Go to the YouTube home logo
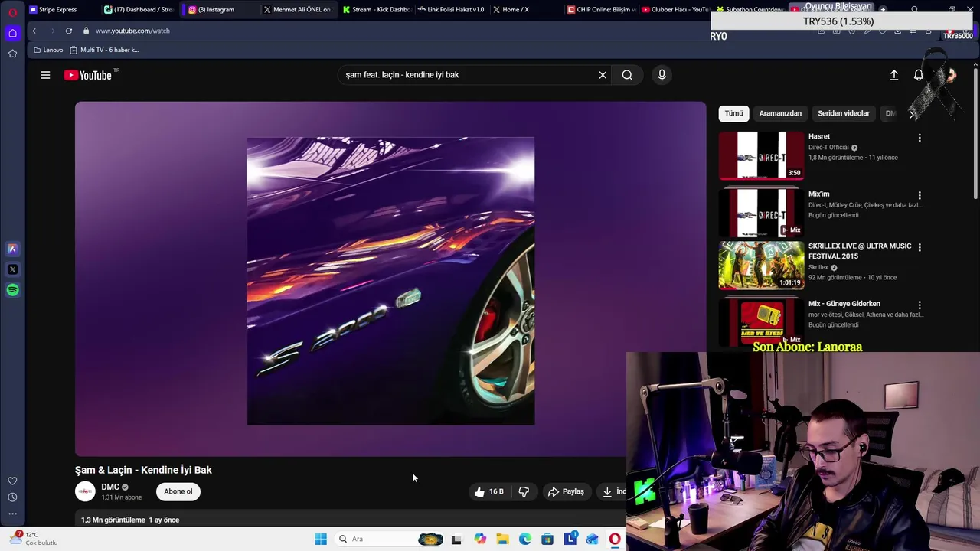The image size is (980, 551). point(88,75)
